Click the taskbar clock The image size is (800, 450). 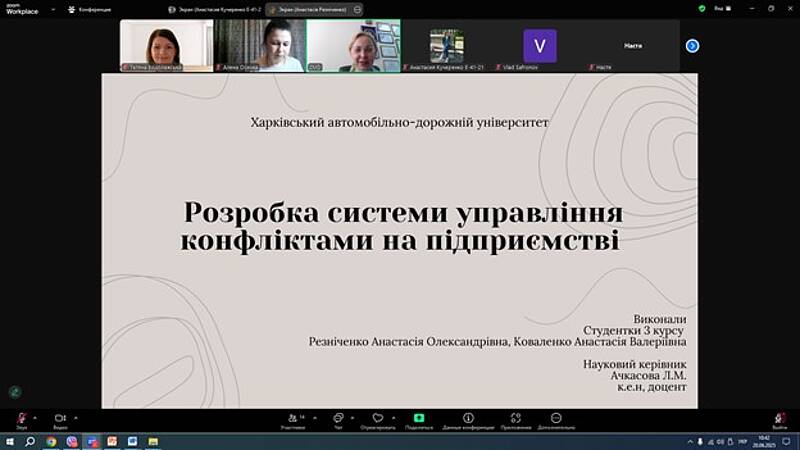tap(764, 441)
